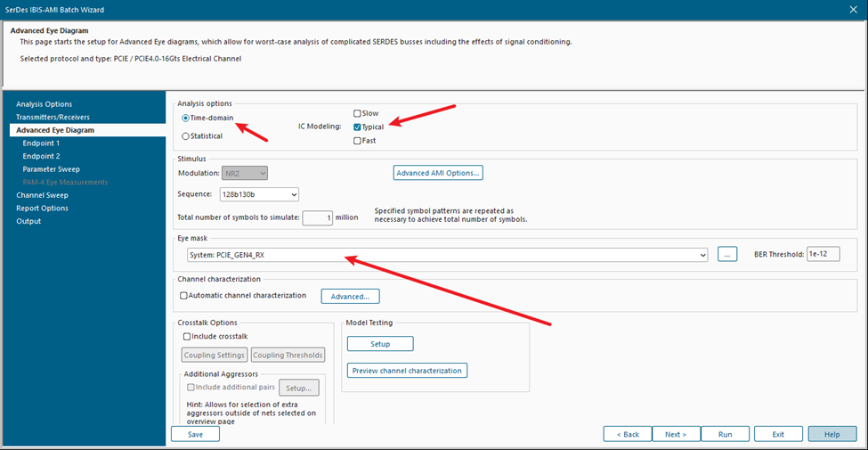Select the Statistical analysis option
Viewport: 868px width, 450px height.
[185, 136]
